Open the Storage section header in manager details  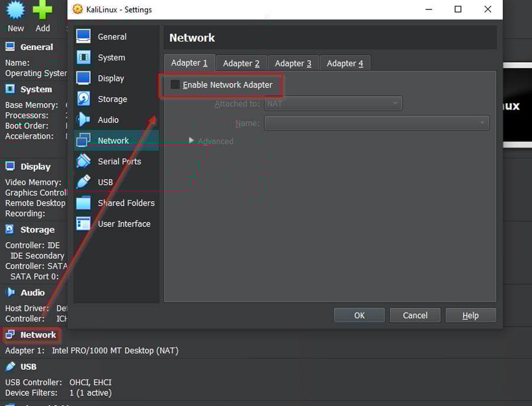click(x=37, y=230)
